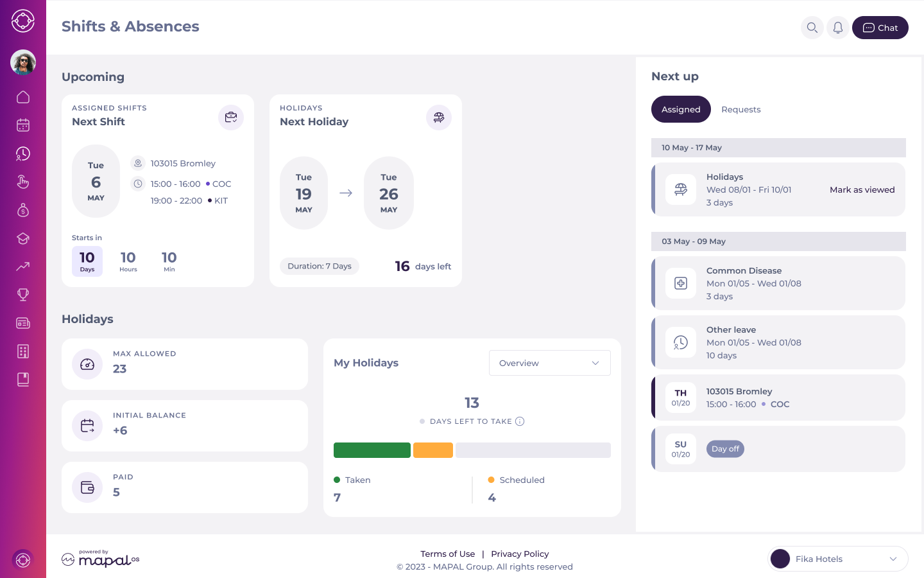Click the green Taken progress bar segment
The image size is (924, 578).
pyautogui.click(x=372, y=450)
